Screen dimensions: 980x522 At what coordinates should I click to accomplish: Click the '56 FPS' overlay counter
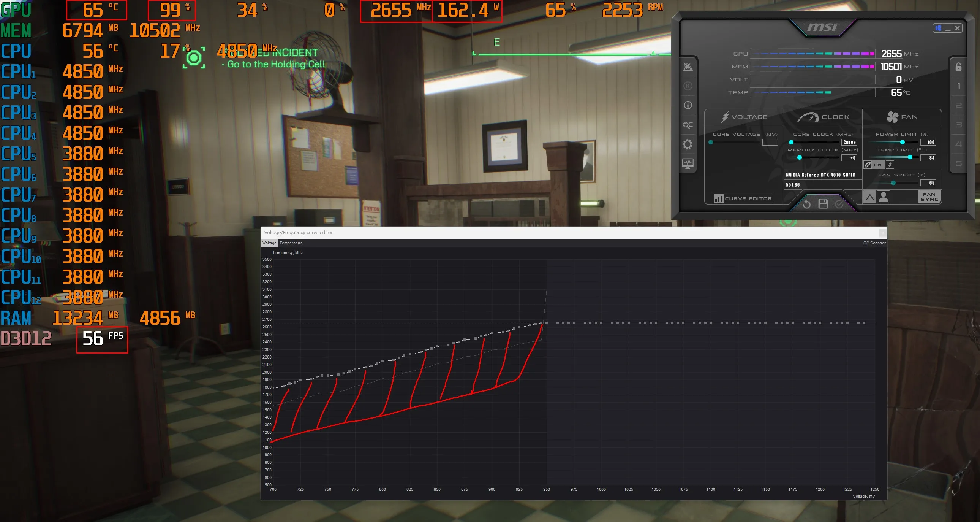click(102, 339)
